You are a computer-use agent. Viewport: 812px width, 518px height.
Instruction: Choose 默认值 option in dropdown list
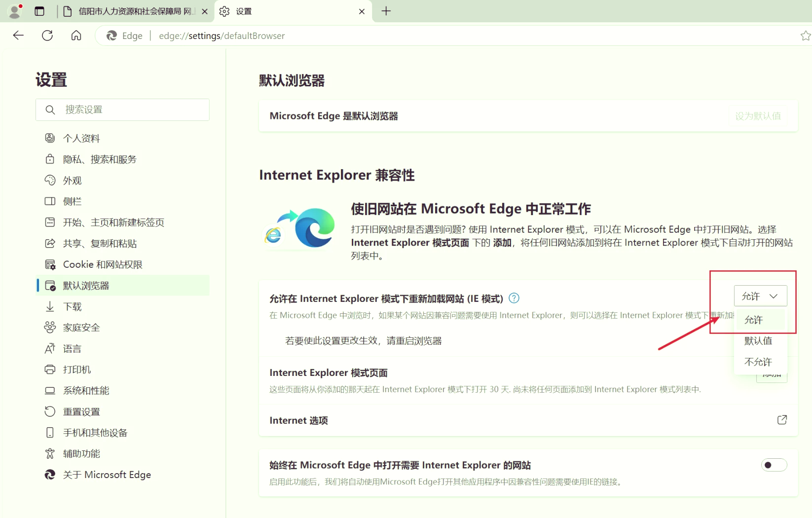760,340
